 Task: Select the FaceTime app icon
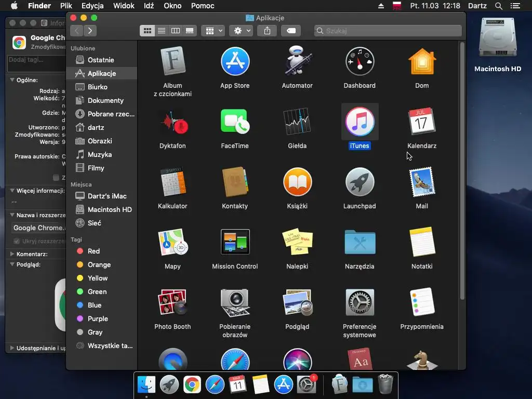click(235, 122)
